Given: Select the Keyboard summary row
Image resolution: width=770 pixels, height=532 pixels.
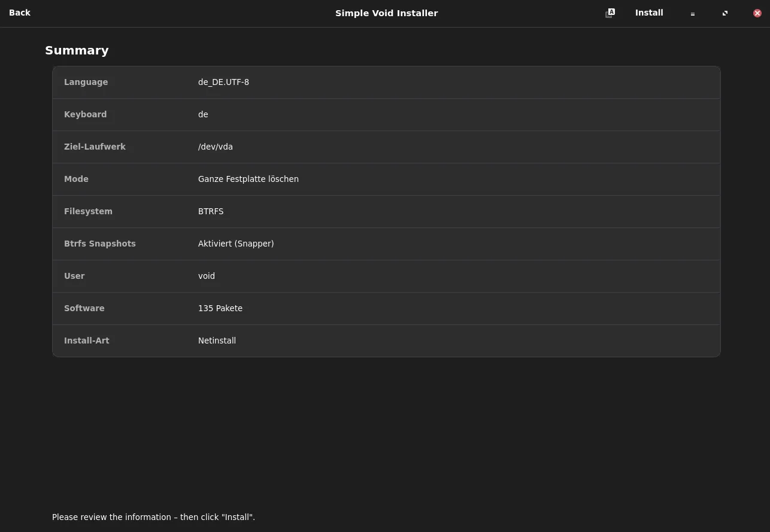Looking at the screenshot, I should pos(386,114).
